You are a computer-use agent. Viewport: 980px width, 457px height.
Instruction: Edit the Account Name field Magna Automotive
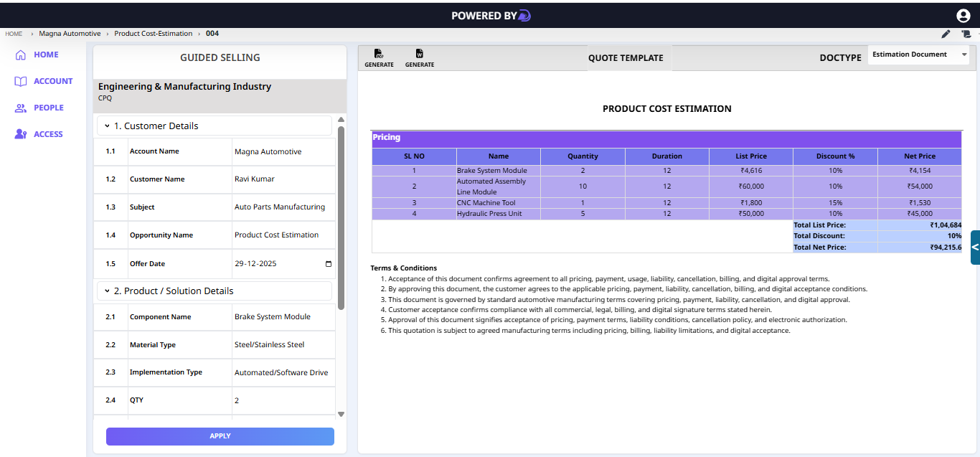coord(283,152)
